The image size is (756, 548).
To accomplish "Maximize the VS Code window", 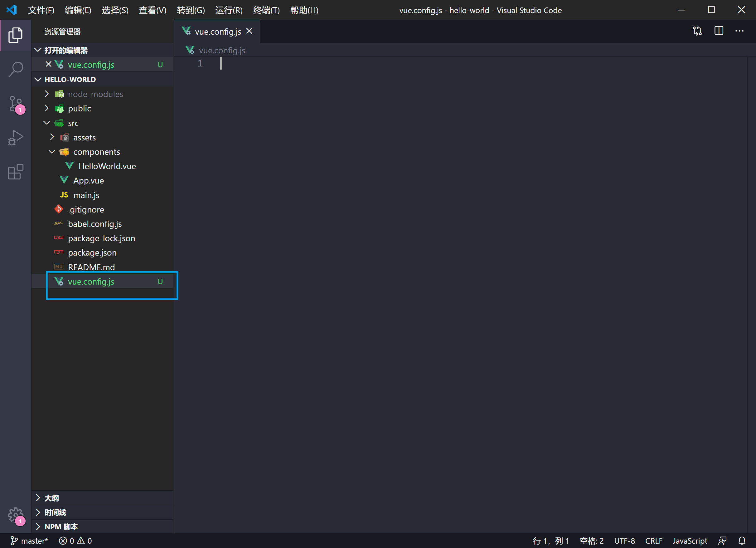I will [711, 10].
